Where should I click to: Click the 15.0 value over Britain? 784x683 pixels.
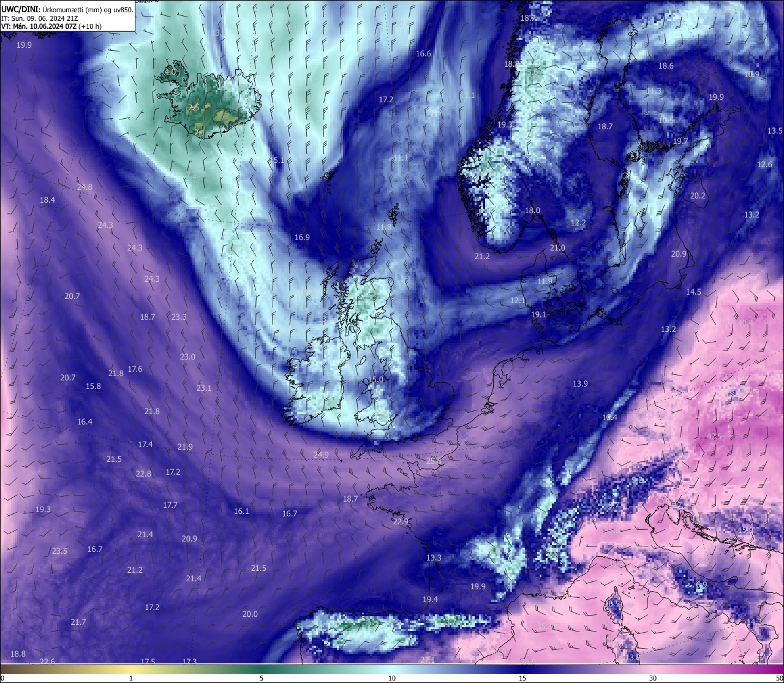click(375, 380)
